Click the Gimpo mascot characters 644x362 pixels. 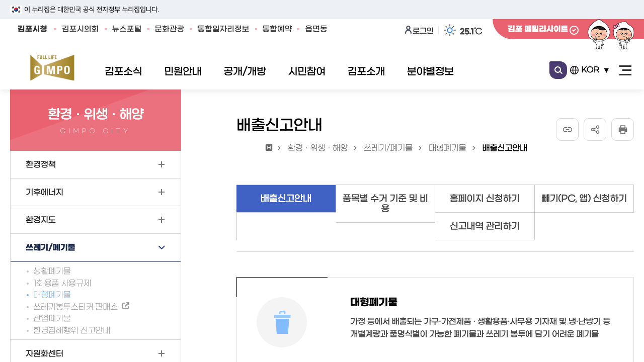(611, 35)
